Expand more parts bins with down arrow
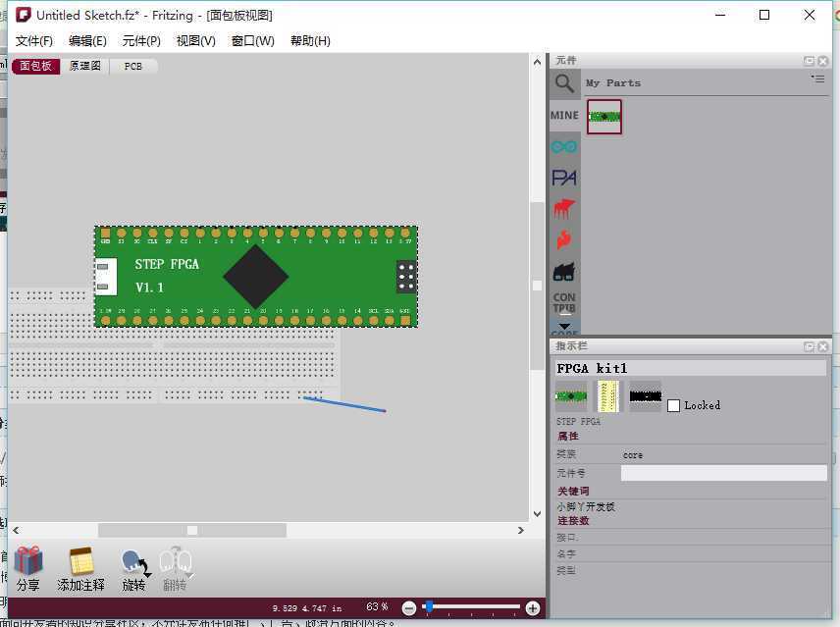 [x=564, y=326]
